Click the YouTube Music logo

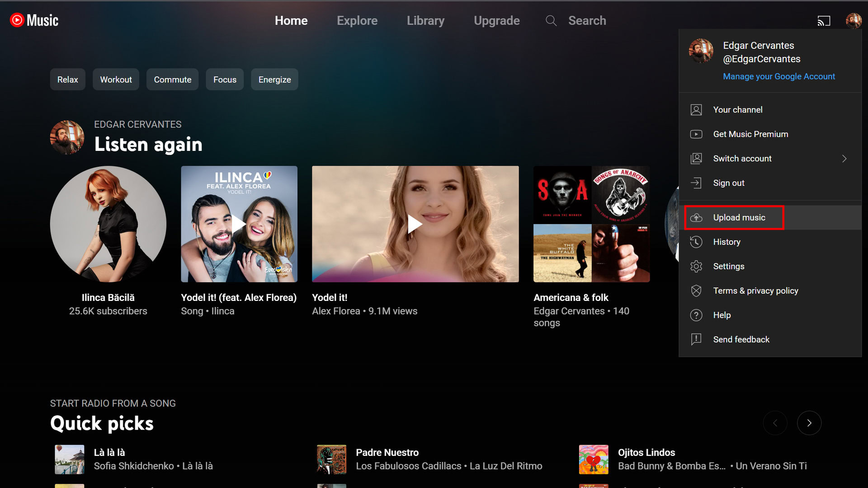(x=34, y=20)
